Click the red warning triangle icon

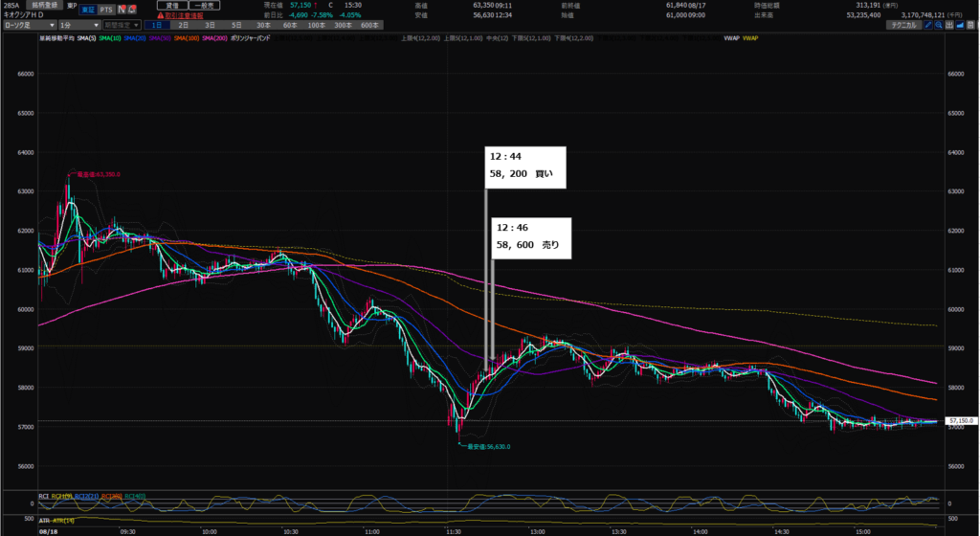coord(161,15)
